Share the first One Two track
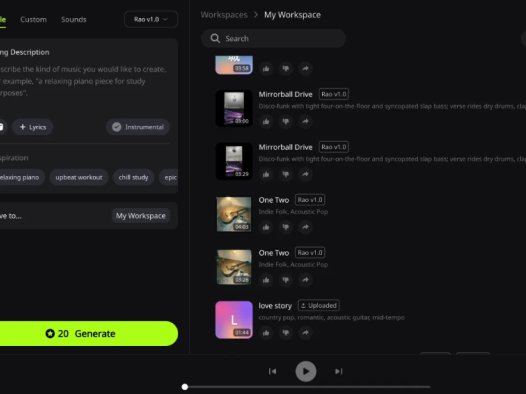 [x=305, y=227]
